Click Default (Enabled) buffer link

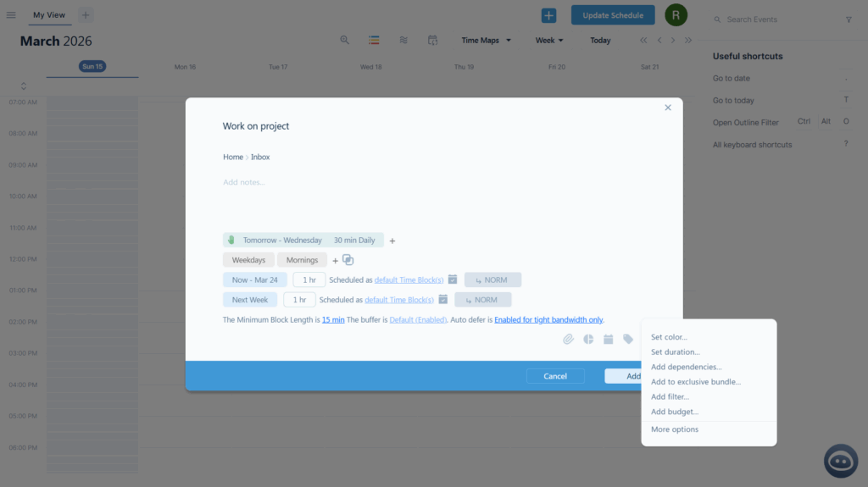coord(418,320)
